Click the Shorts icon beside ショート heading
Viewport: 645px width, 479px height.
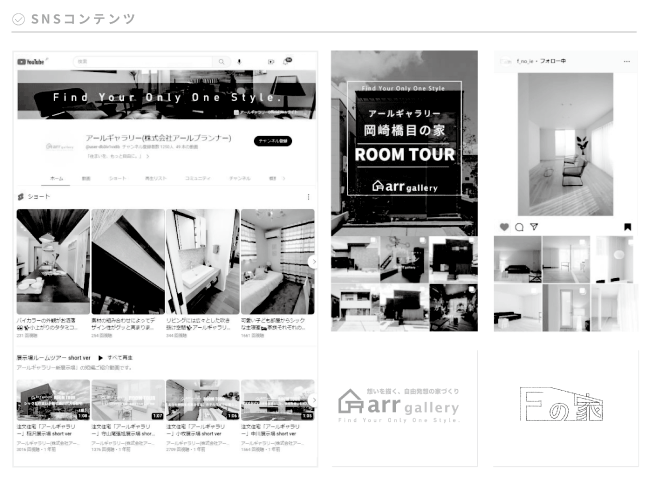click(x=21, y=197)
